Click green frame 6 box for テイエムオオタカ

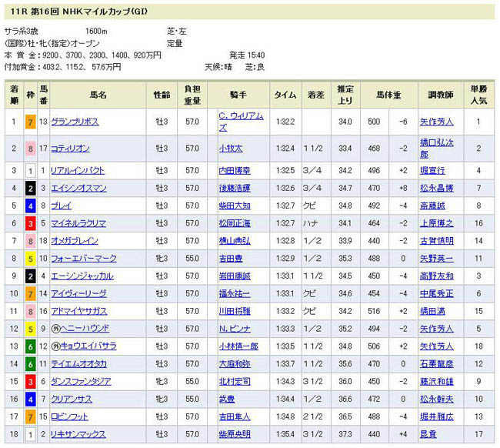tap(29, 364)
